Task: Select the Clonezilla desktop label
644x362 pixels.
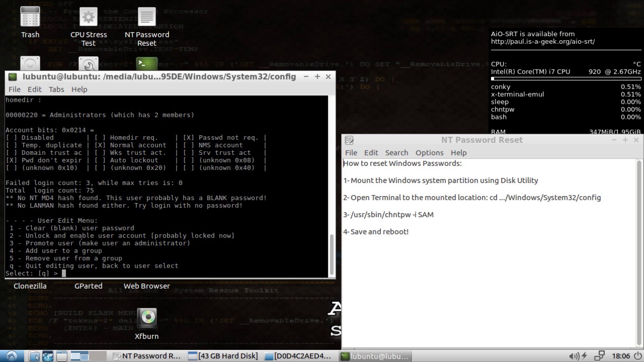Action: coord(30,286)
